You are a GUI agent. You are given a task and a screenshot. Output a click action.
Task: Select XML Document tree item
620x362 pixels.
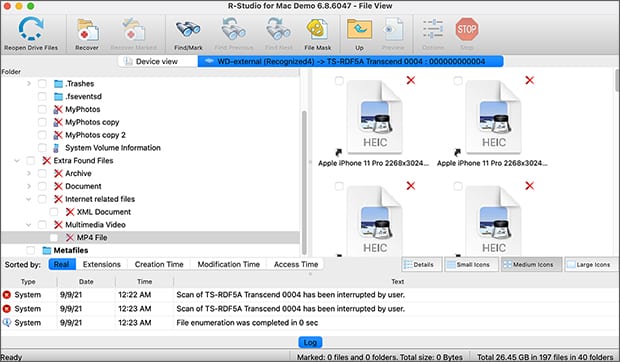[x=104, y=212]
